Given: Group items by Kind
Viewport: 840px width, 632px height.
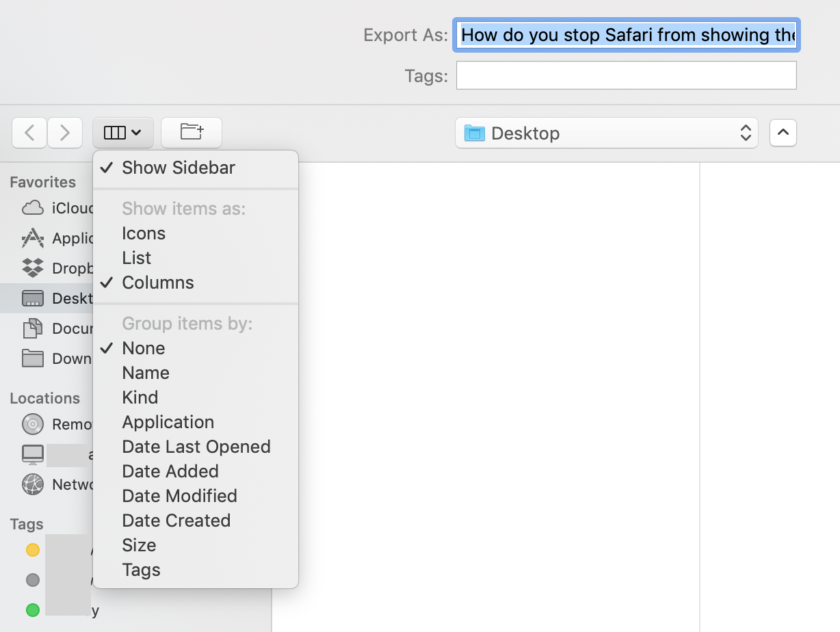Looking at the screenshot, I should pyautogui.click(x=196, y=397).
